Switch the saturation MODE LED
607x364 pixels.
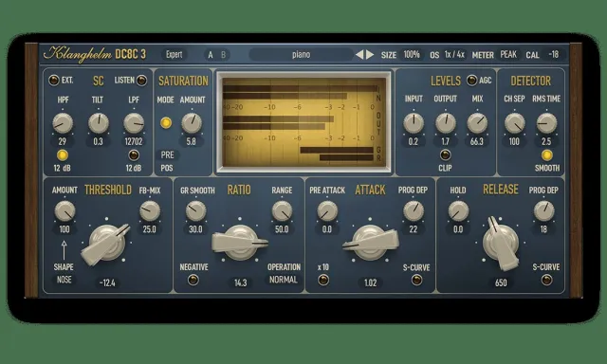point(166,122)
